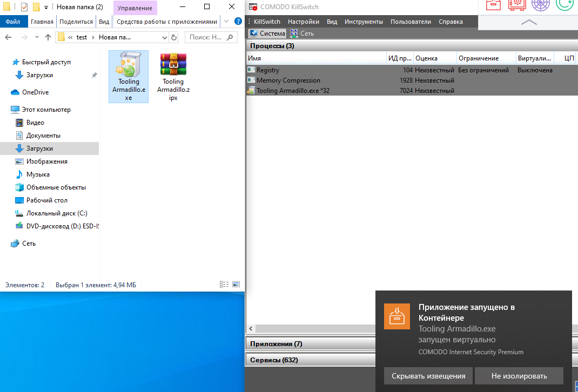Select the Memory Compression process row
Screen dimensions: 578x392
(412, 80)
